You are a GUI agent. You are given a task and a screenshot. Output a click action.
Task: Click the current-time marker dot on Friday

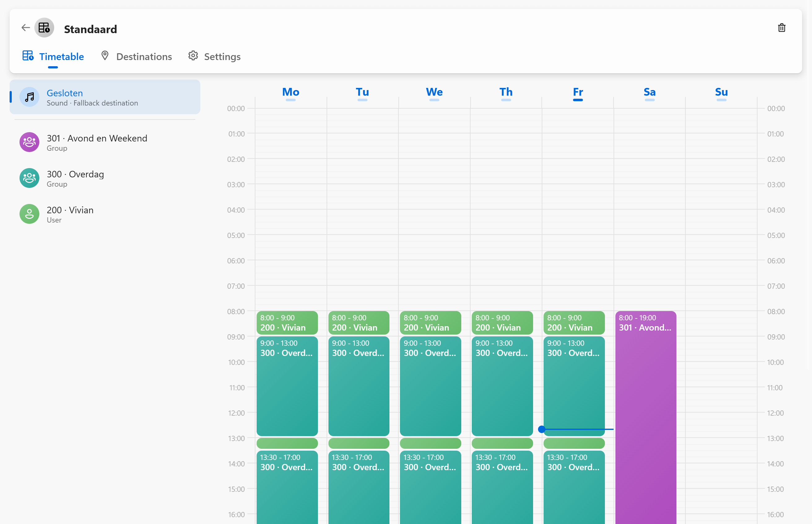tap(541, 429)
